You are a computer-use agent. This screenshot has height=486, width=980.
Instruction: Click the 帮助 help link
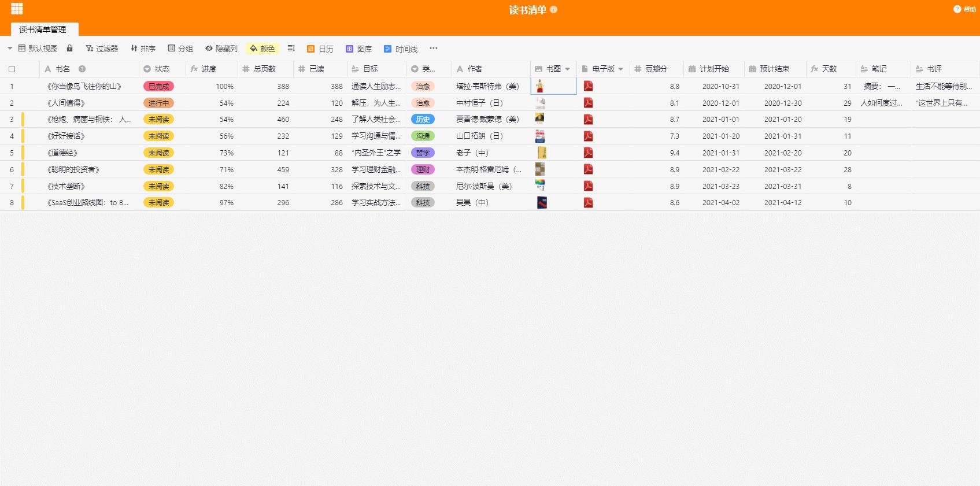(965, 9)
